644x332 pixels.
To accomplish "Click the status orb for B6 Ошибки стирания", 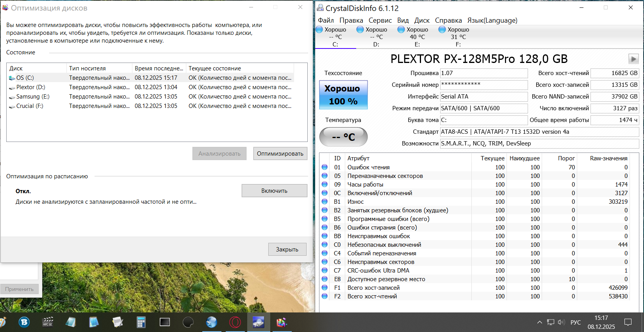I will pos(325,228).
